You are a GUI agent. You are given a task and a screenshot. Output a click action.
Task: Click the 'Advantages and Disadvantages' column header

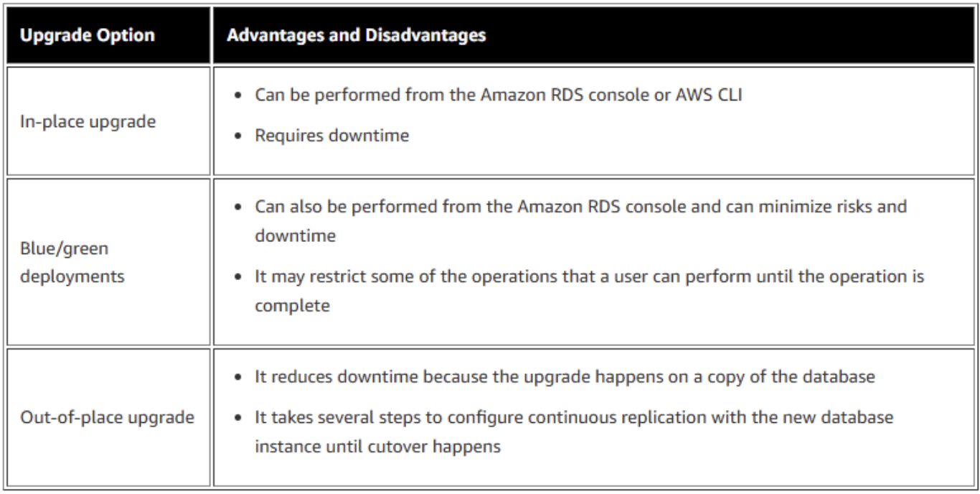pos(356,36)
